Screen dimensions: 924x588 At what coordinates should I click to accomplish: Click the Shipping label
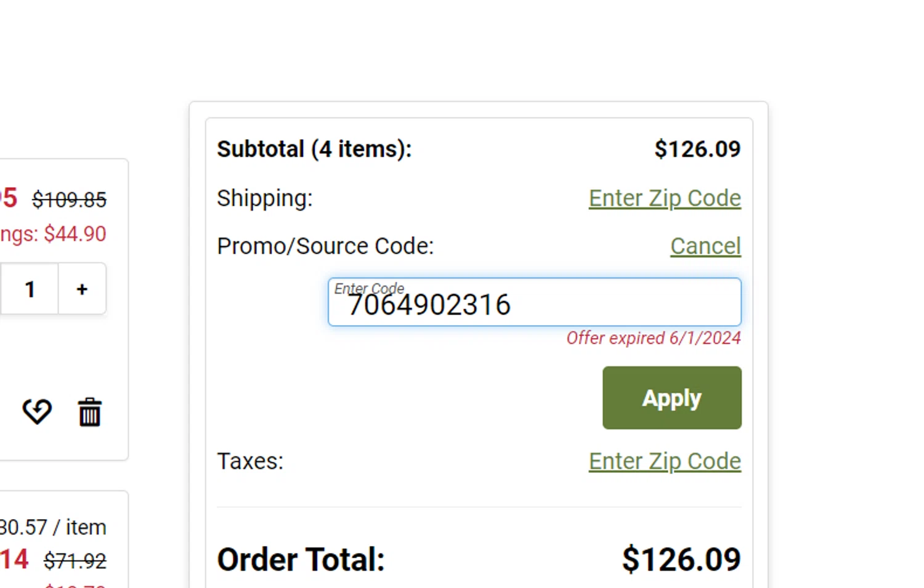point(265,198)
